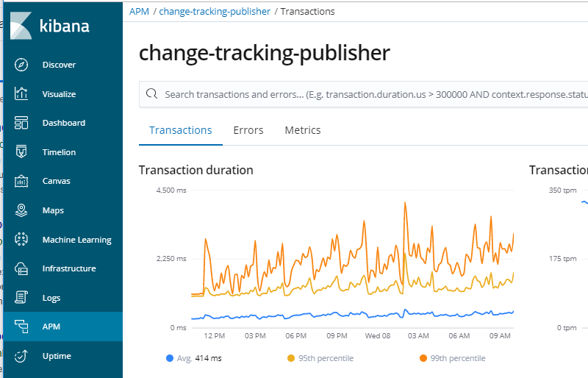Select Uptime label in sidebar
The width and height of the screenshot is (588, 378).
(x=57, y=356)
